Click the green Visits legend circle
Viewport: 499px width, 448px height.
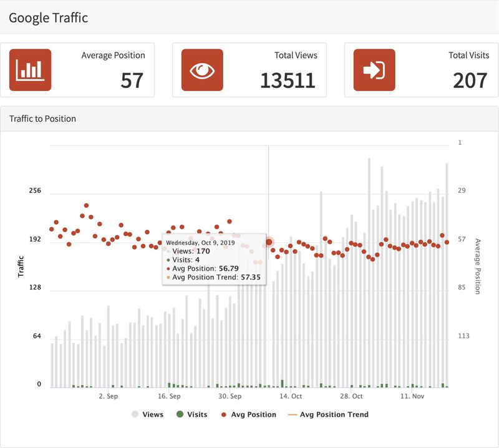point(180,414)
